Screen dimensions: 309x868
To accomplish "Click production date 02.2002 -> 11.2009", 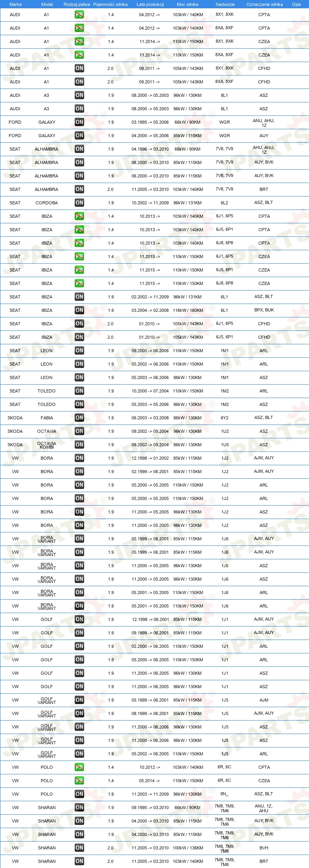I will [150, 297].
